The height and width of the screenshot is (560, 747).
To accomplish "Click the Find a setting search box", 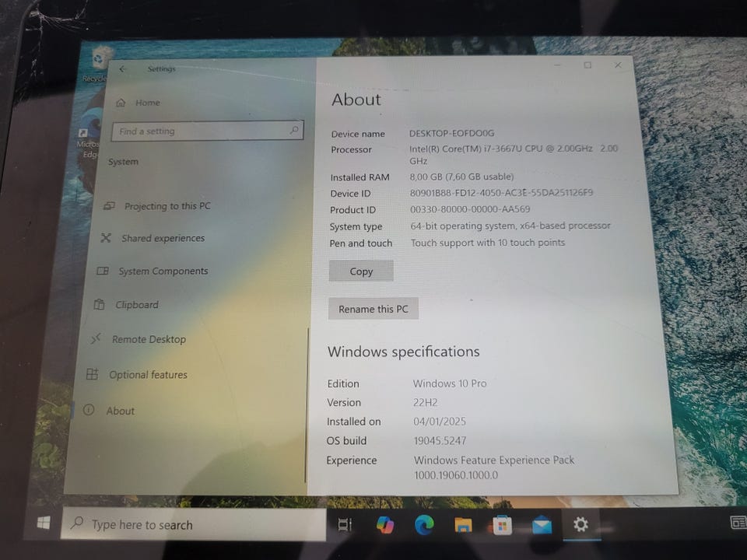I will tap(207, 131).
